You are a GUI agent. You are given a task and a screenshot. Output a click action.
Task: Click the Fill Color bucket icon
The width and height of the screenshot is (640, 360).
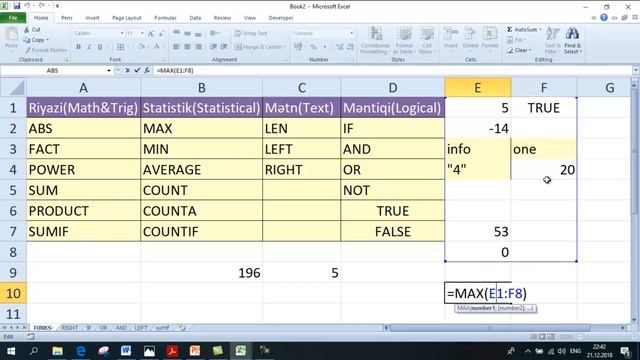click(141, 47)
